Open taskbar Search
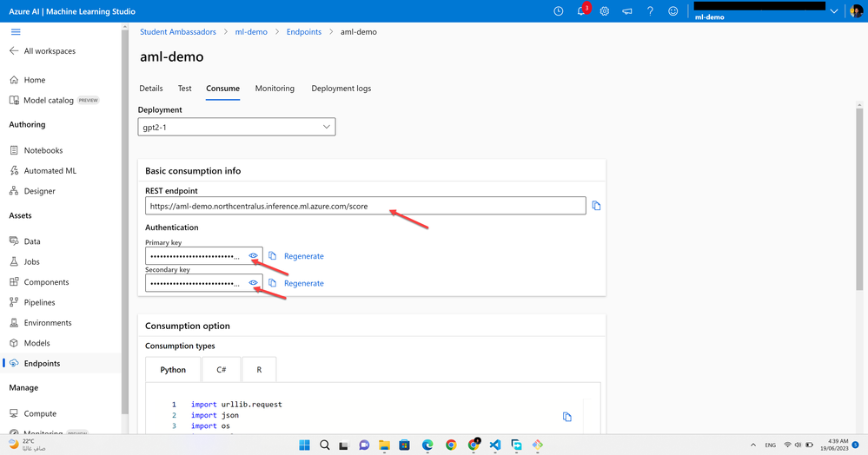This screenshot has width=868, height=455. [x=324, y=445]
